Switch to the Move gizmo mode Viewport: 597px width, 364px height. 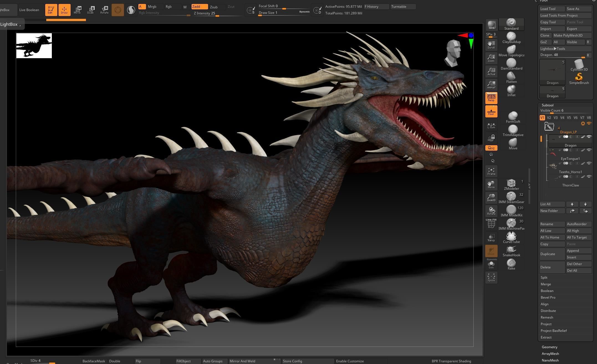click(x=77, y=10)
